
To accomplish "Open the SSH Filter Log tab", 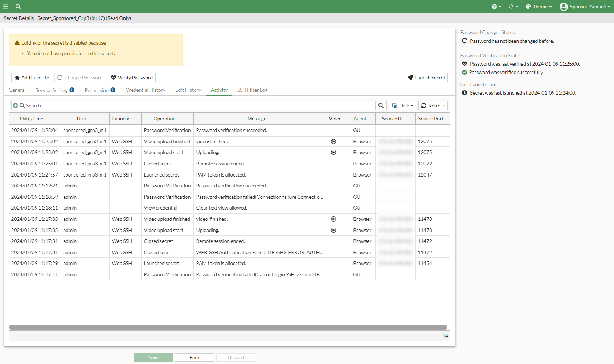I will click(252, 90).
